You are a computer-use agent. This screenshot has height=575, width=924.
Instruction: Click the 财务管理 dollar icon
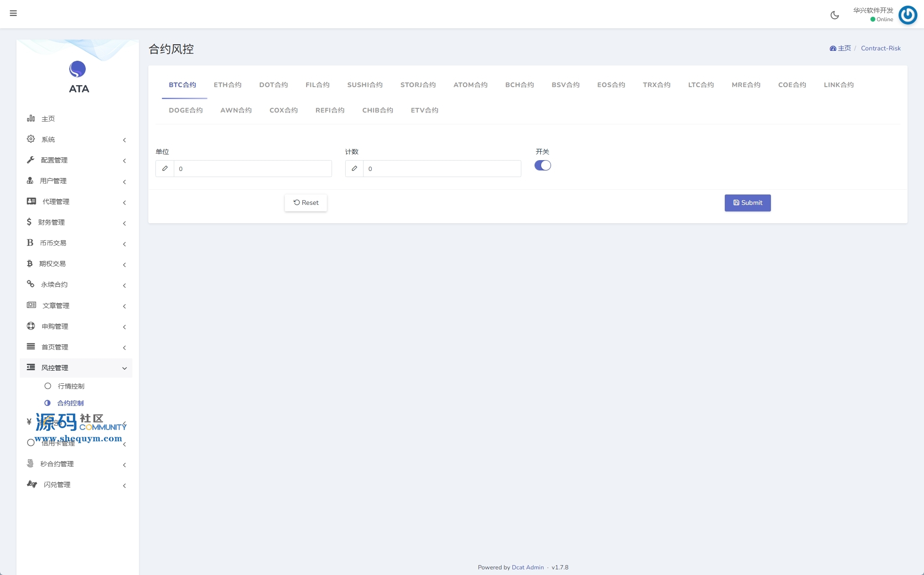[29, 222]
